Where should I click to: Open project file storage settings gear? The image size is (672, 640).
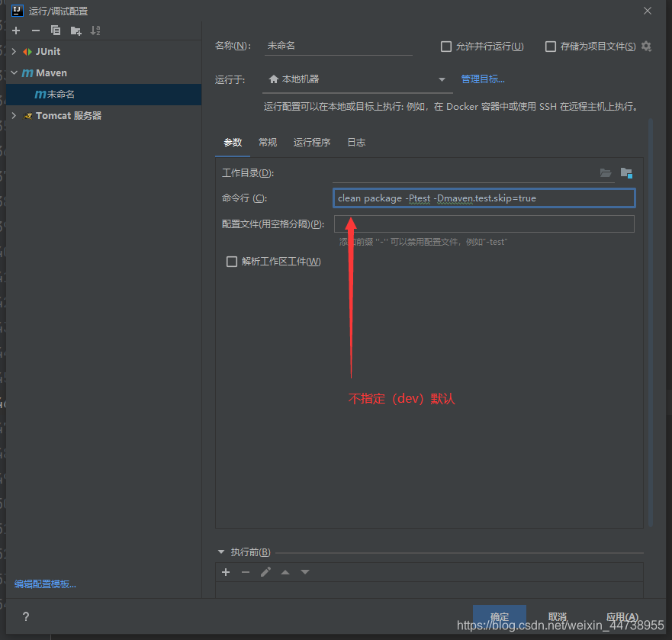(646, 47)
